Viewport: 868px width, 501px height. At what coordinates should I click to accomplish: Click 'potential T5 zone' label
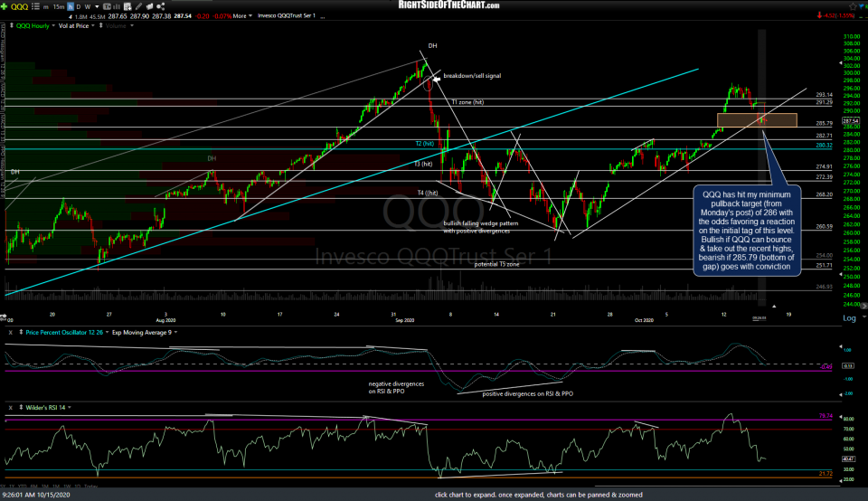(496, 265)
